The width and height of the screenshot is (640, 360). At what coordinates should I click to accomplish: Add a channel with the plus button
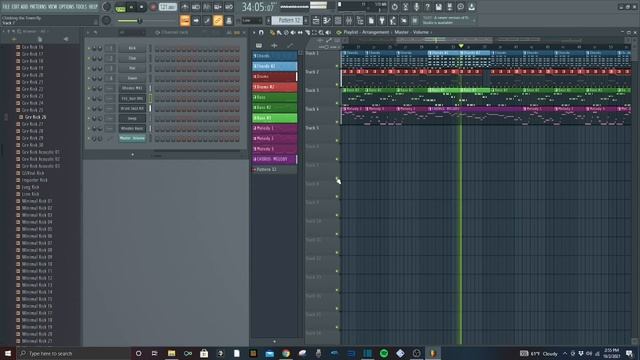(x=132, y=155)
